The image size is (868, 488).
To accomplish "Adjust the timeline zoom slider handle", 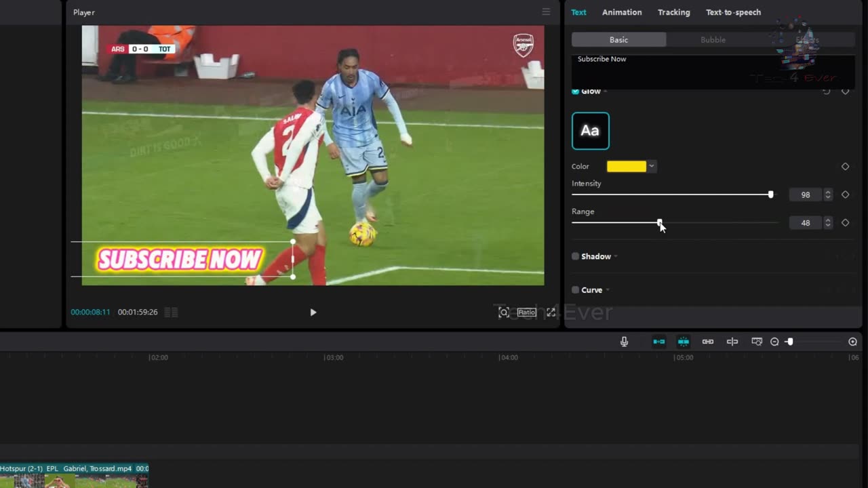I will pos(789,342).
